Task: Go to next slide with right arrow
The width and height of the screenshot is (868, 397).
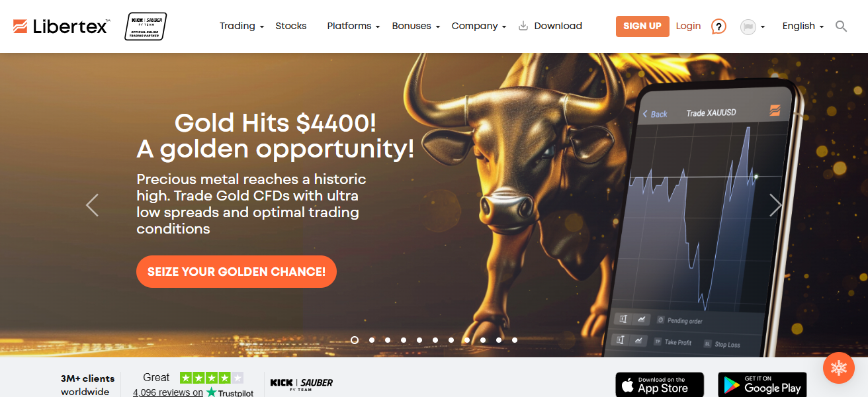Action: [x=776, y=205]
